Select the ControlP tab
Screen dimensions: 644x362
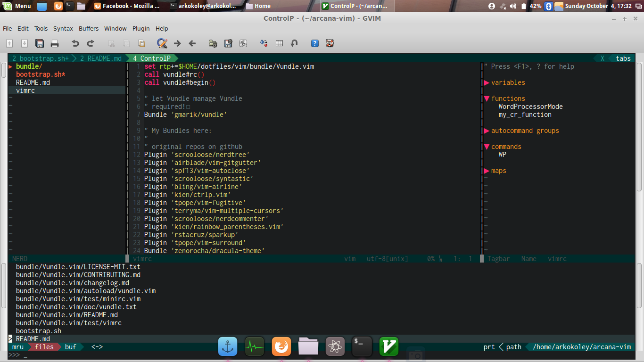[x=152, y=58]
